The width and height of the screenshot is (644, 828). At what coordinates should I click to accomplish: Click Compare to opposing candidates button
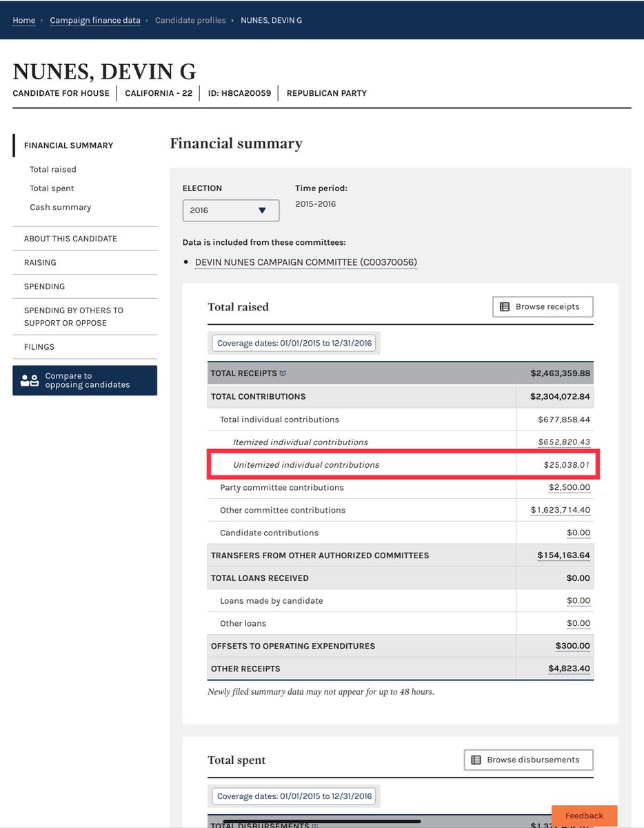point(85,381)
